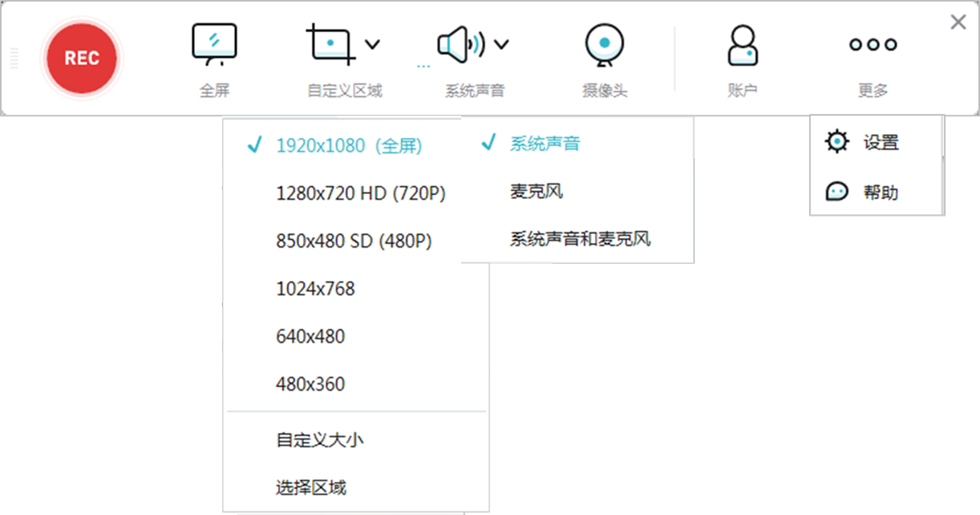Image resolution: width=980 pixels, height=515 pixels.
Task: Pick the 640x480 resolution
Action: coord(311,336)
